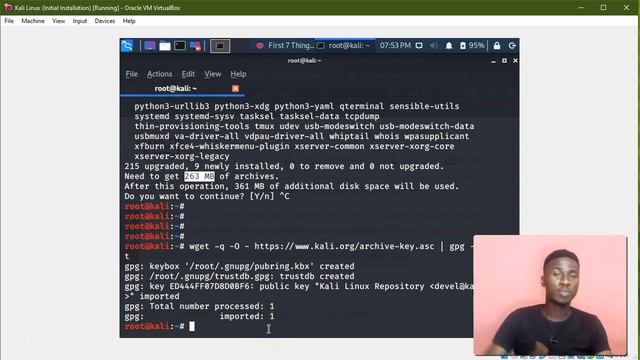Open the terminal Edit menu
Image resolution: width=640 pixels, height=360 pixels.
pos(188,74)
